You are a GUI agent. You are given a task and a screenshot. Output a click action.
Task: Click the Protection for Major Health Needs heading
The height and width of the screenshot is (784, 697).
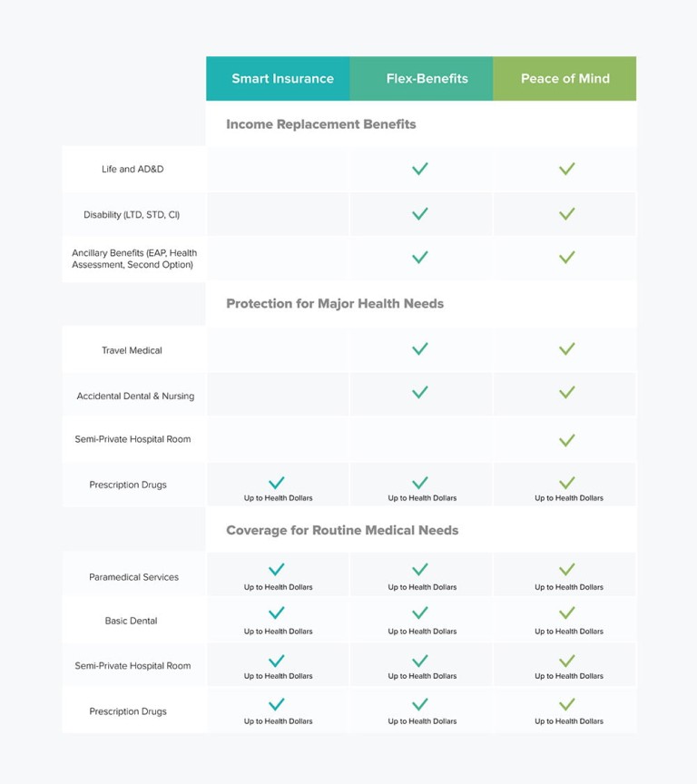335,304
